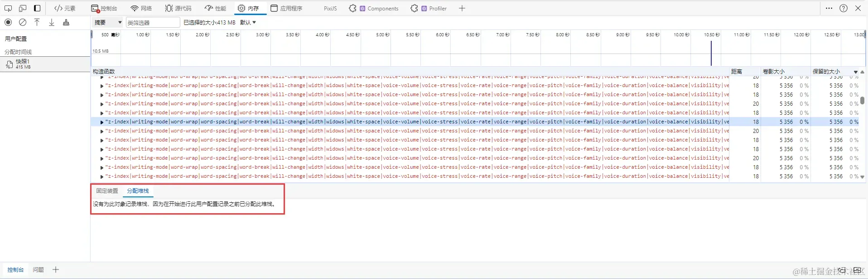The image size is (868, 279).
Task: Open the React Profiler tab
Action: 429,8
